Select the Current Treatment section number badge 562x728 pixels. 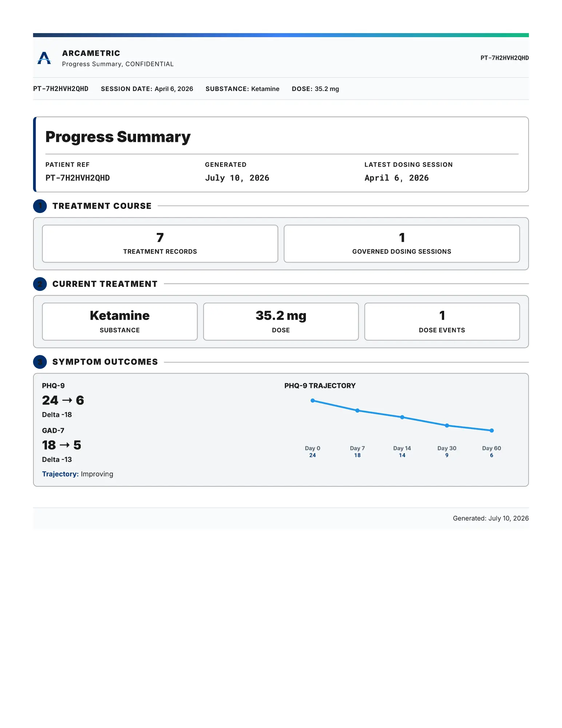[x=40, y=284]
